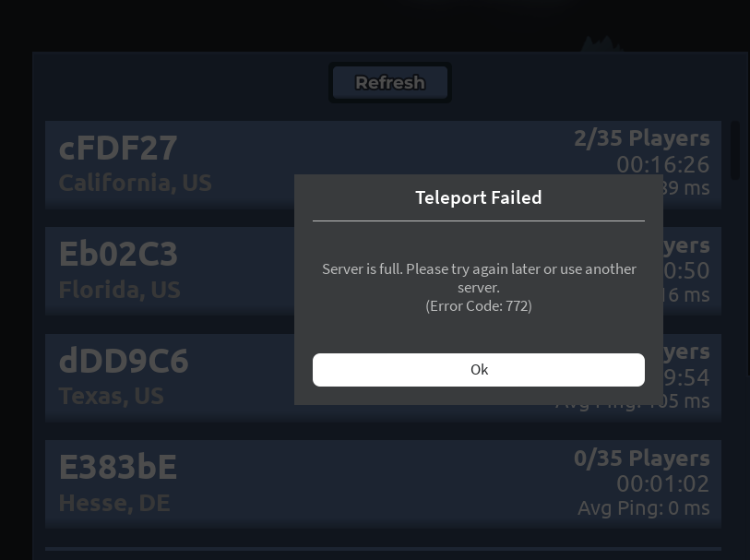Click the 00:16:26 uptime timer on cFDF27
Screen dimensions: 750x560
pos(662,164)
